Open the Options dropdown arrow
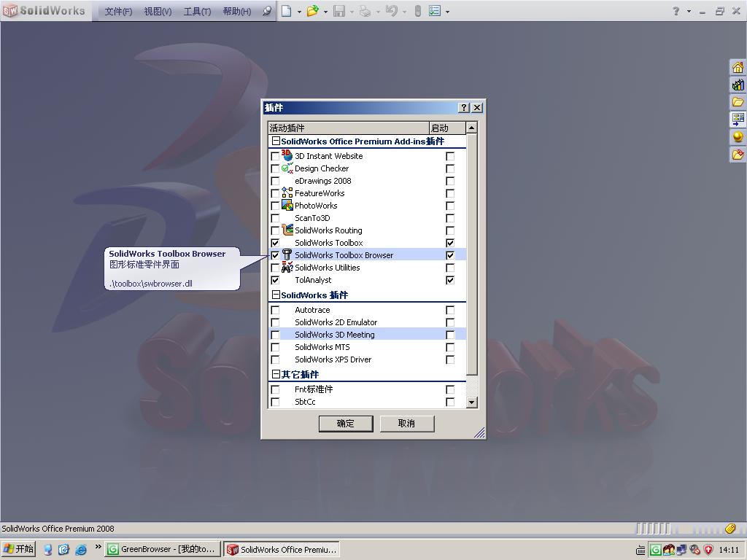The width and height of the screenshot is (747, 560). (447, 12)
